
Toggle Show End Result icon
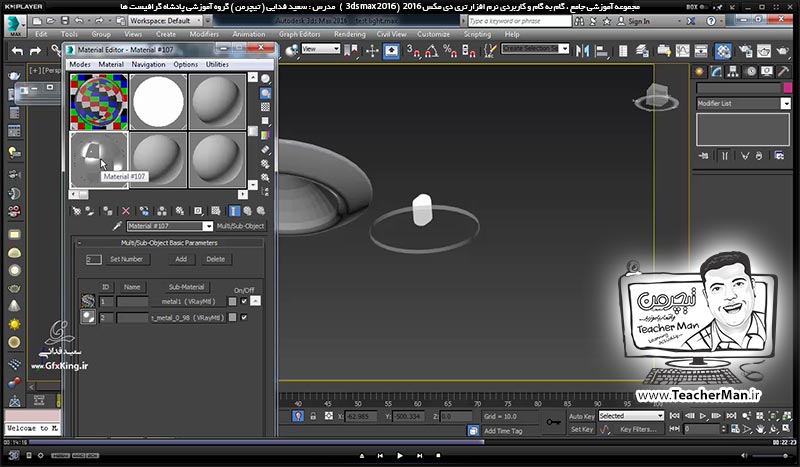coord(234,211)
